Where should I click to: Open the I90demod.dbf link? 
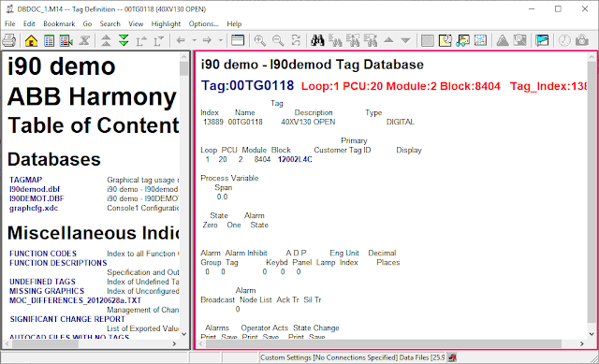pos(35,189)
